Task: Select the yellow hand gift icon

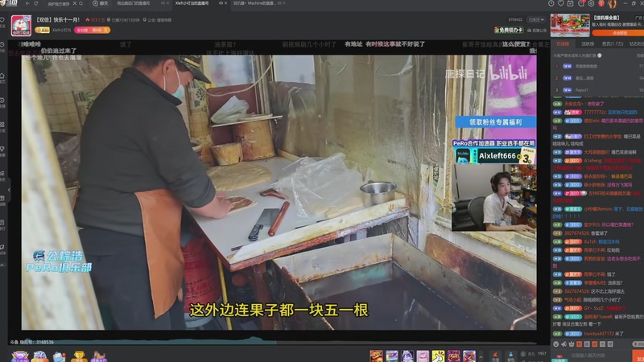Action: point(438,356)
